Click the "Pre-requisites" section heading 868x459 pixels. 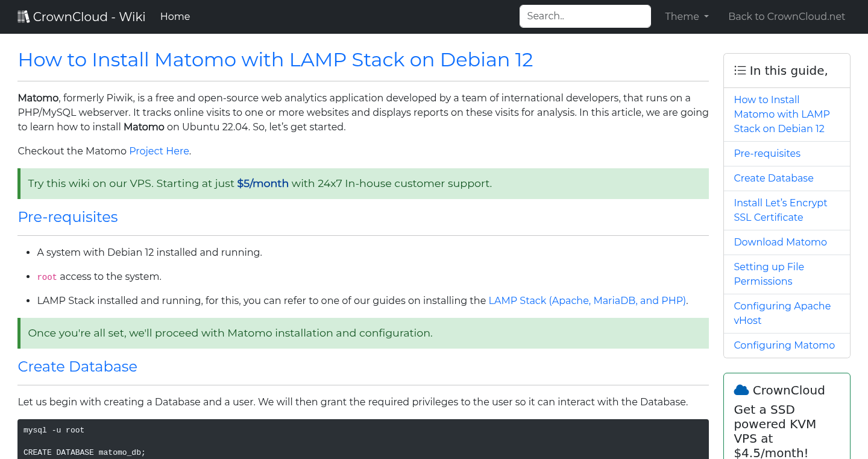[x=68, y=217]
